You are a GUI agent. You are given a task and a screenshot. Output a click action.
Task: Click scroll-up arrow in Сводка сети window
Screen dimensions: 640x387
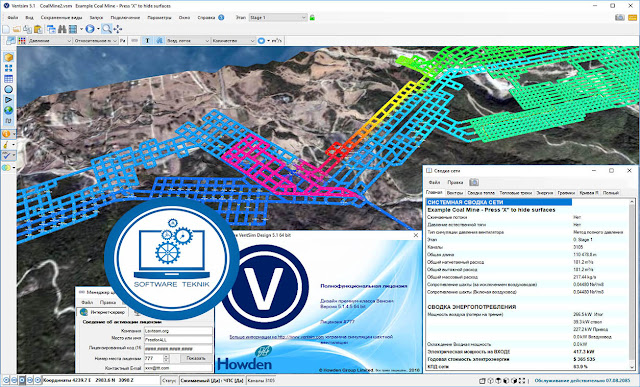(632, 202)
